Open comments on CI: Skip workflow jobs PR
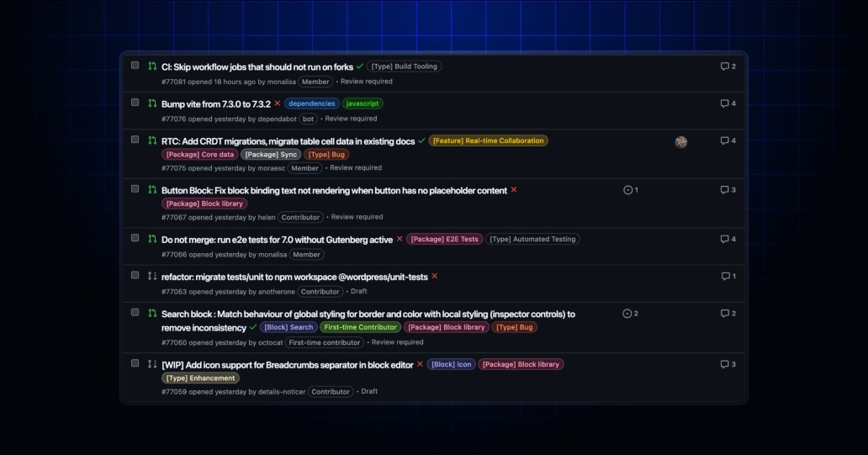The height and width of the screenshot is (455, 868). [x=728, y=66]
